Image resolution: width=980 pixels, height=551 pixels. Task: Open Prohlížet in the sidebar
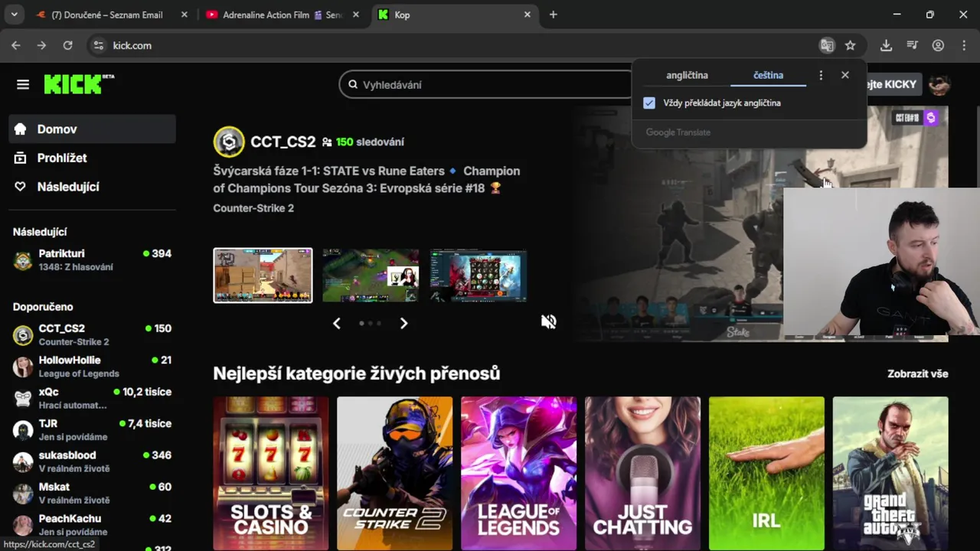[93, 158]
